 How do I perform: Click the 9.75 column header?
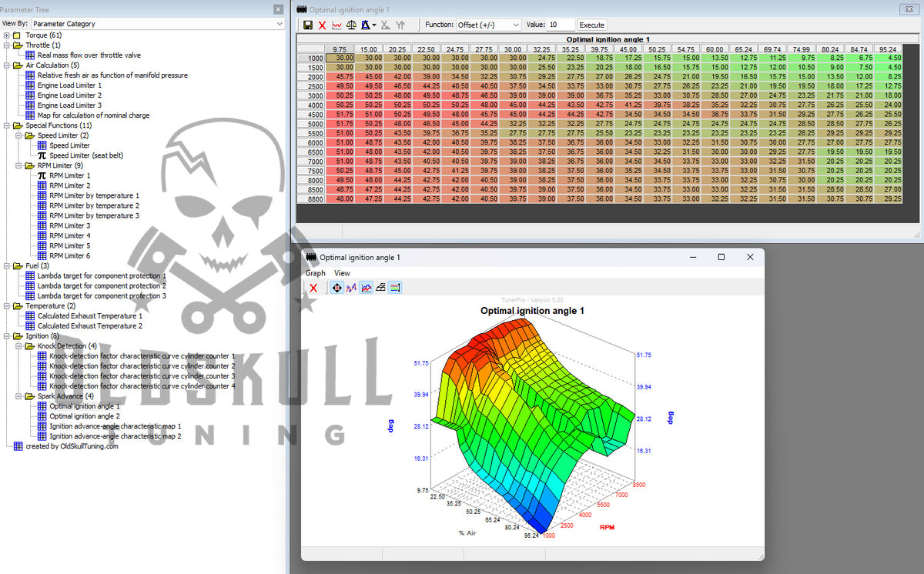coord(340,48)
